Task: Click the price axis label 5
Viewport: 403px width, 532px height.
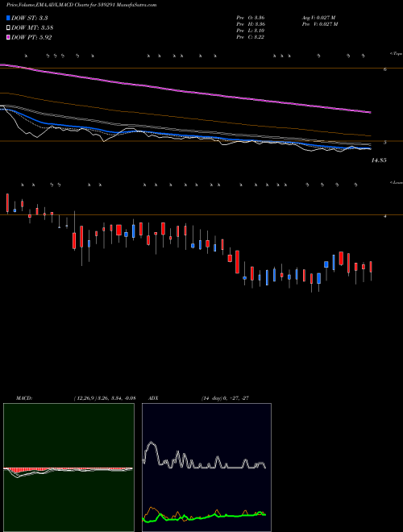Action: 385,143
